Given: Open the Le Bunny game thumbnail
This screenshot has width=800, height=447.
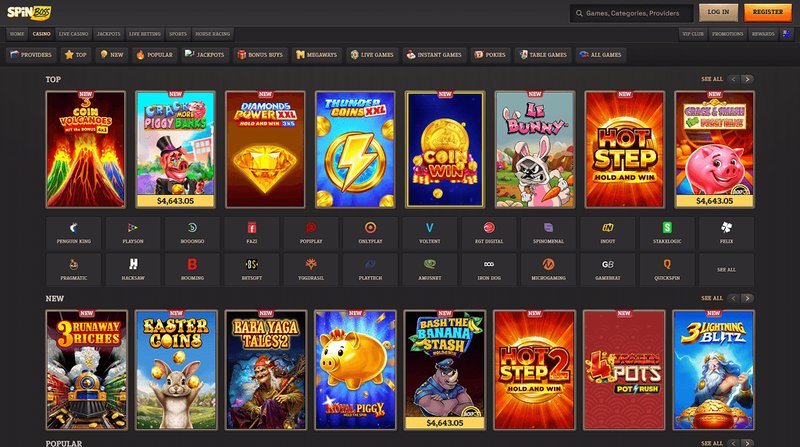Looking at the screenshot, I should pos(535,150).
